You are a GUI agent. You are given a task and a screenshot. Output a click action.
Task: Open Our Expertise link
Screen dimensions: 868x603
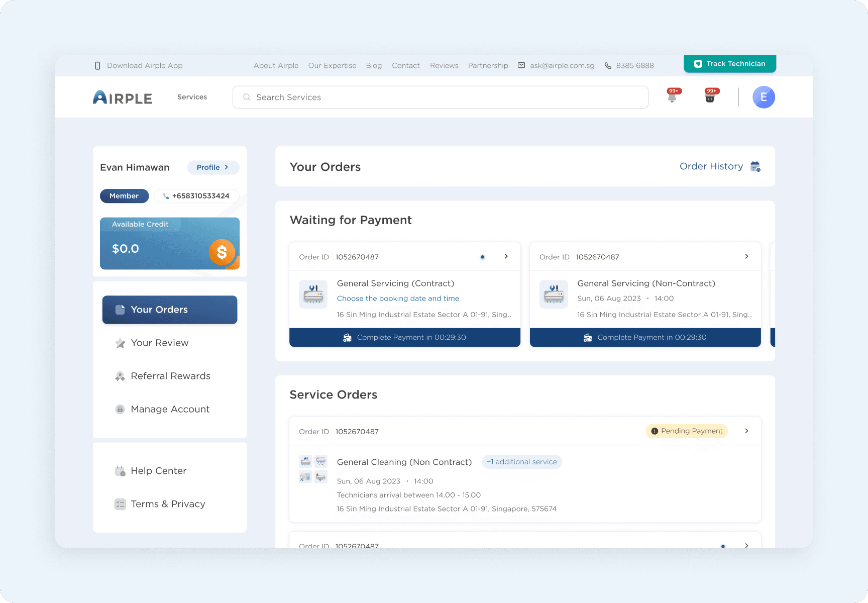(x=333, y=66)
